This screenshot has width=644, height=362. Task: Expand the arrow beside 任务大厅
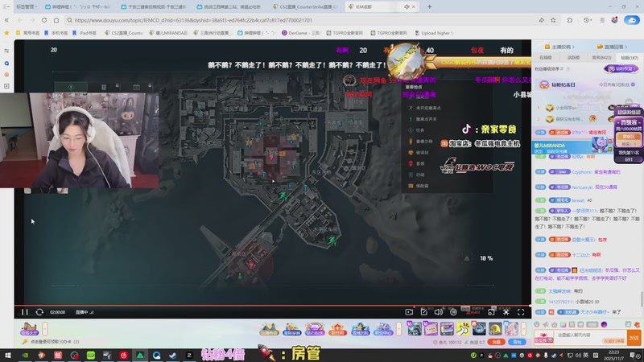pos(45,329)
